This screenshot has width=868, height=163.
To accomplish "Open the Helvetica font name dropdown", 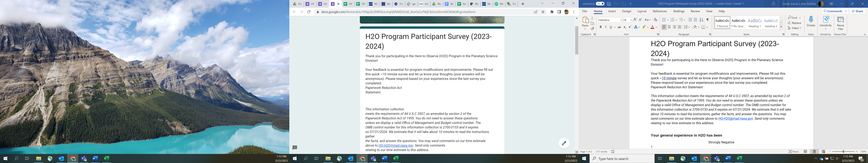I will click(x=621, y=20).
